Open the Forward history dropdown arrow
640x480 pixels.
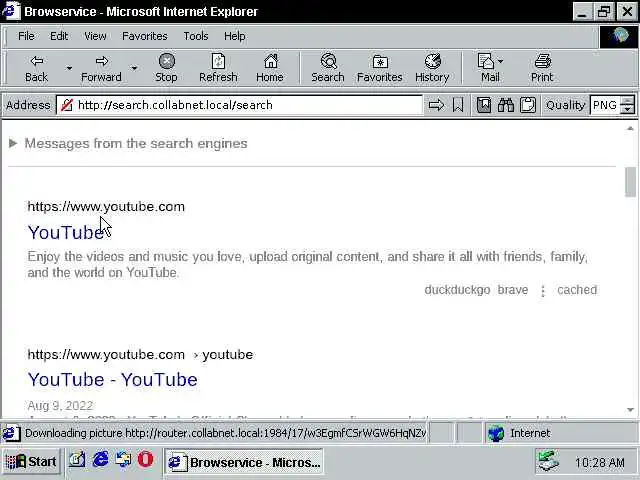click(134, 69)
